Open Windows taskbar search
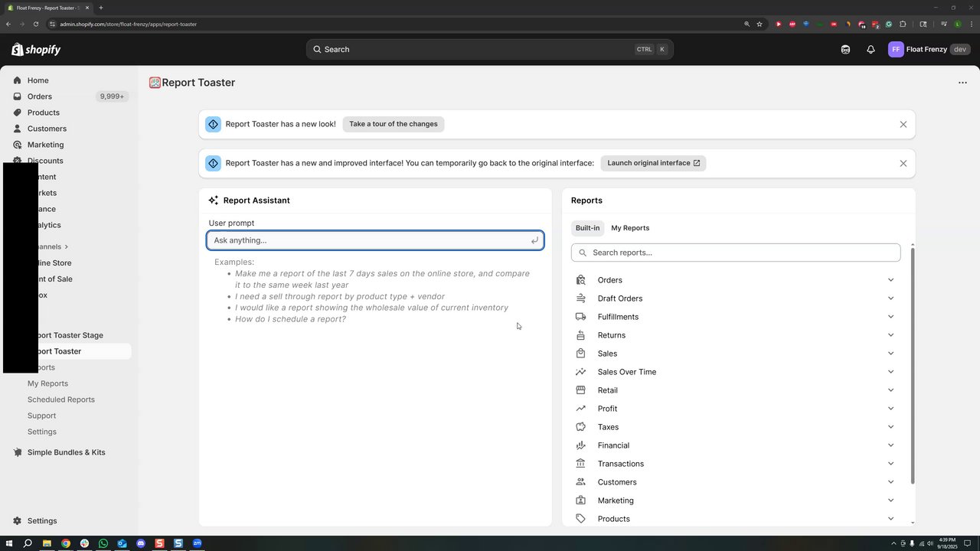The image size is (980, 551). tap(28, 543)
